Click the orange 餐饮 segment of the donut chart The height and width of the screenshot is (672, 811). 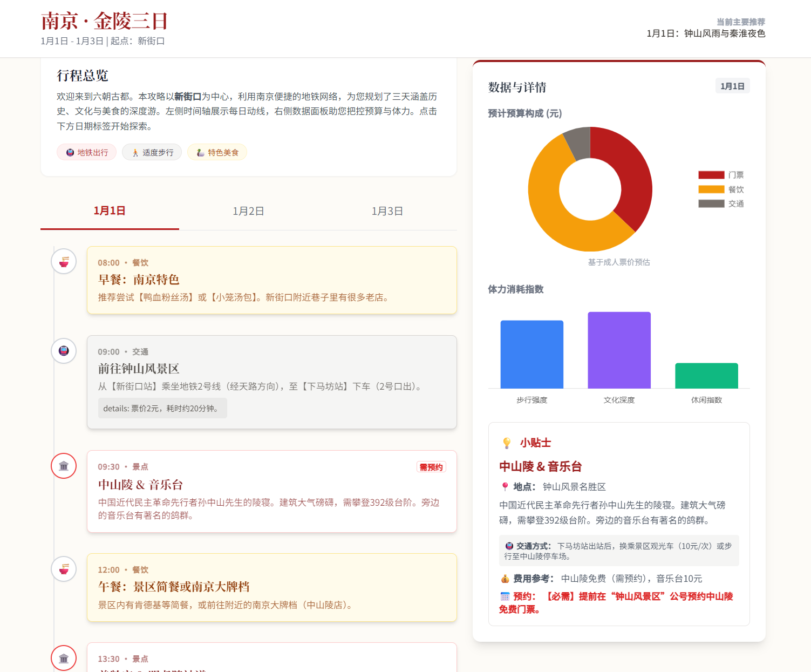[545, 205]
